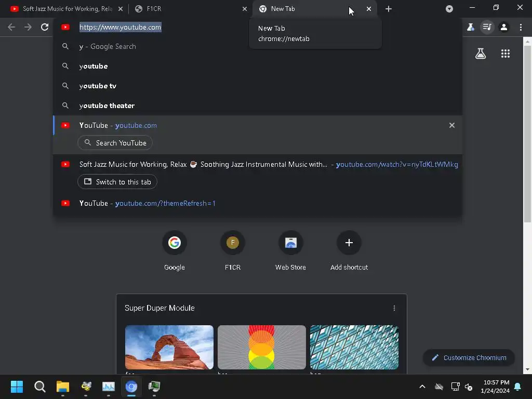Open a new tab with plus button

pyautogui.click(x=389, y=9)
